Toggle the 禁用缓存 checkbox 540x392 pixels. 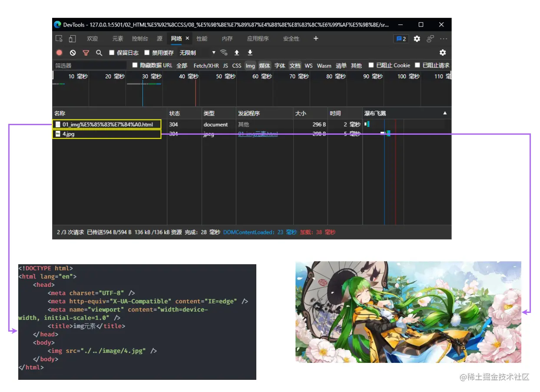click(147, 53)
